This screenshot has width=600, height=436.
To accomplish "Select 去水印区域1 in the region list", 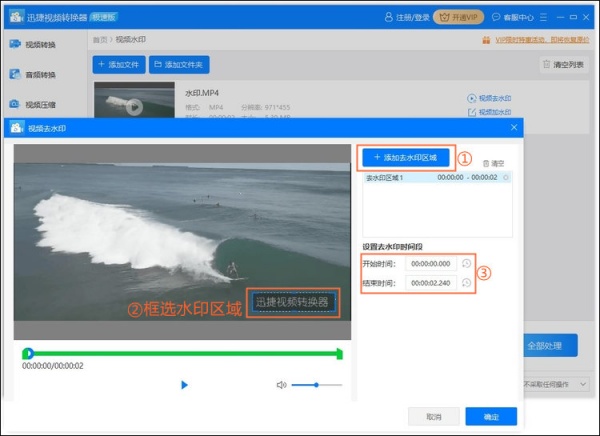I will 400,177.
